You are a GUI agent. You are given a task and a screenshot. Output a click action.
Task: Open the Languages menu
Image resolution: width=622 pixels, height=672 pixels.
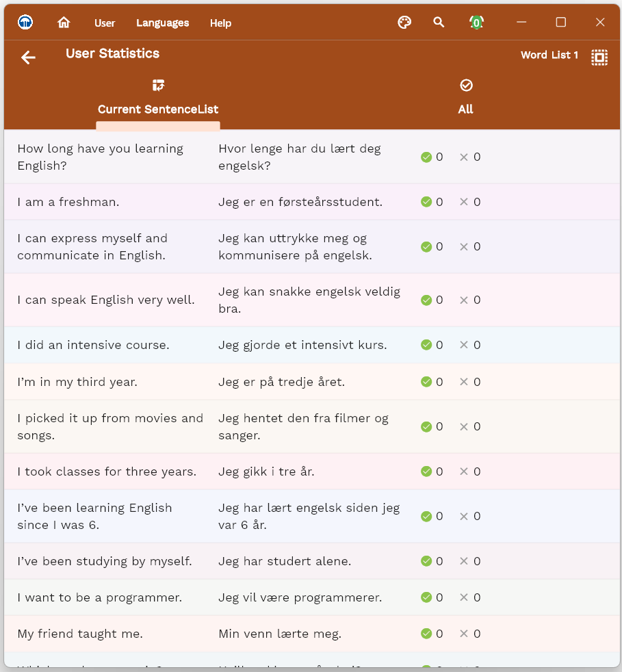[x=162, y=23]
